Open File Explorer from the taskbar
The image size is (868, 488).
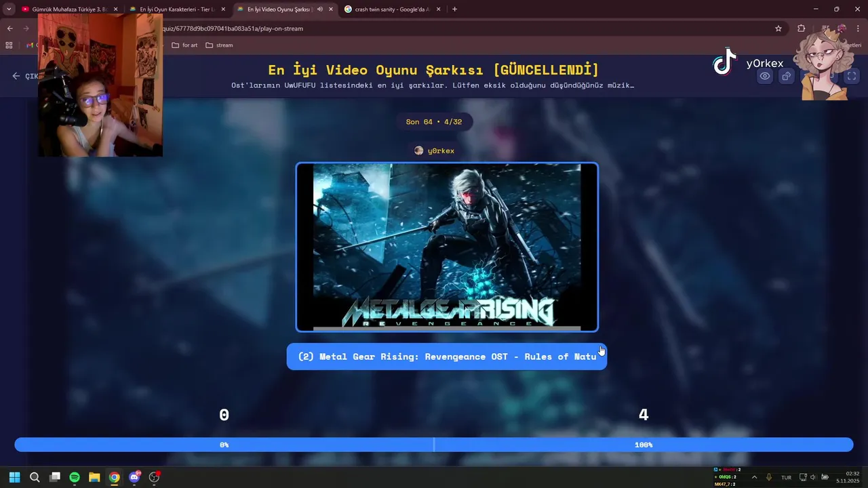(94, 477)
